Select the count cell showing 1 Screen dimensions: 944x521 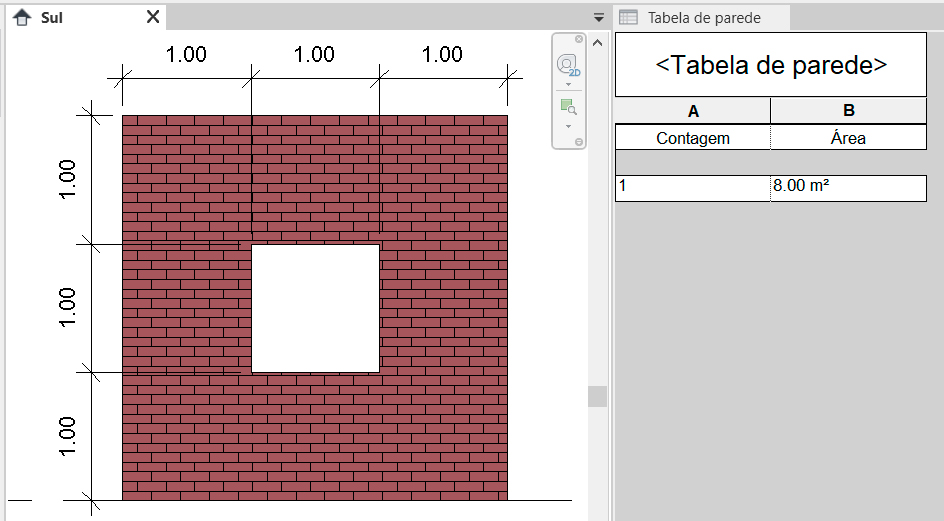click(x=693, y=187)
